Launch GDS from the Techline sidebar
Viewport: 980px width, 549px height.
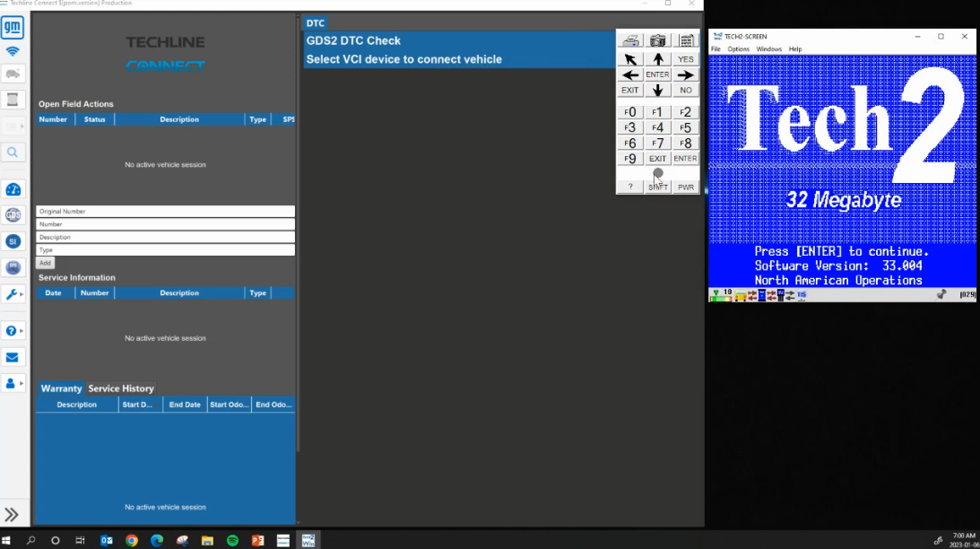(13, 215)
